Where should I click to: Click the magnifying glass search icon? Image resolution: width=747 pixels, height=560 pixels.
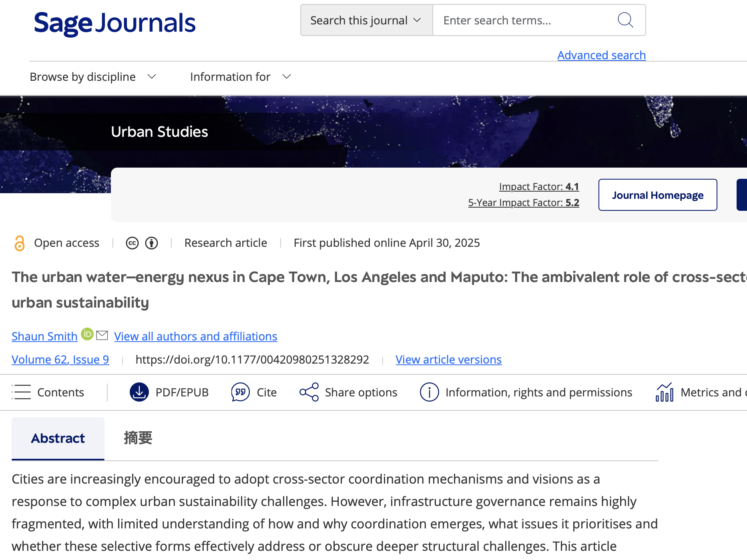click(x=625, y=20)
